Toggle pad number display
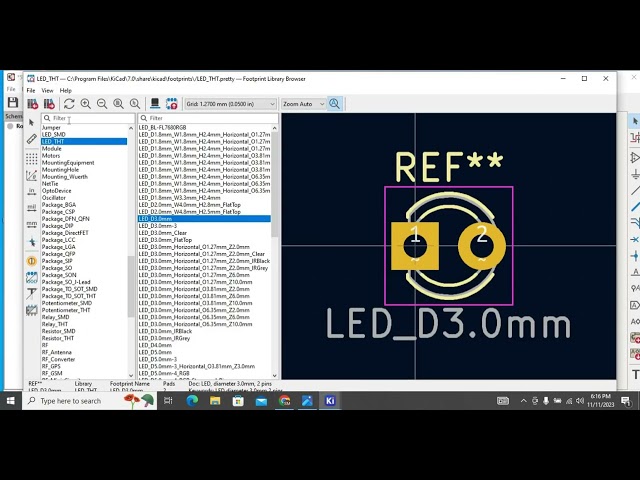 [31, 261]
